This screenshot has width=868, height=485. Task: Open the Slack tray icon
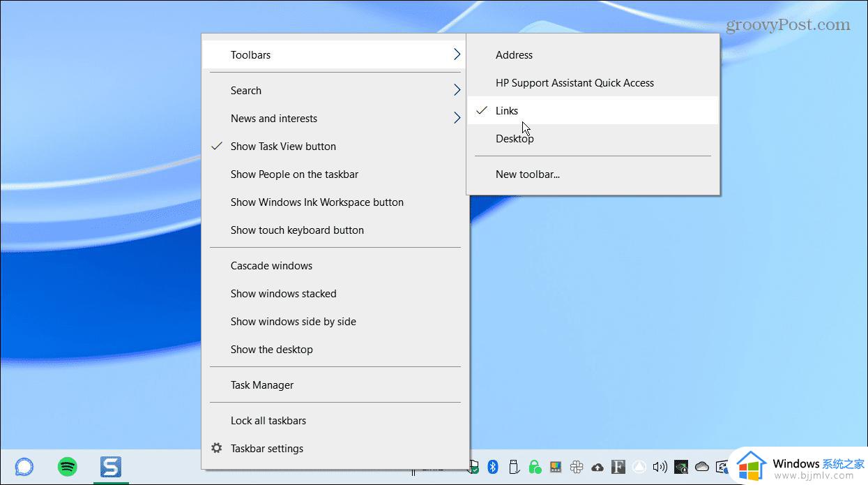577,467
